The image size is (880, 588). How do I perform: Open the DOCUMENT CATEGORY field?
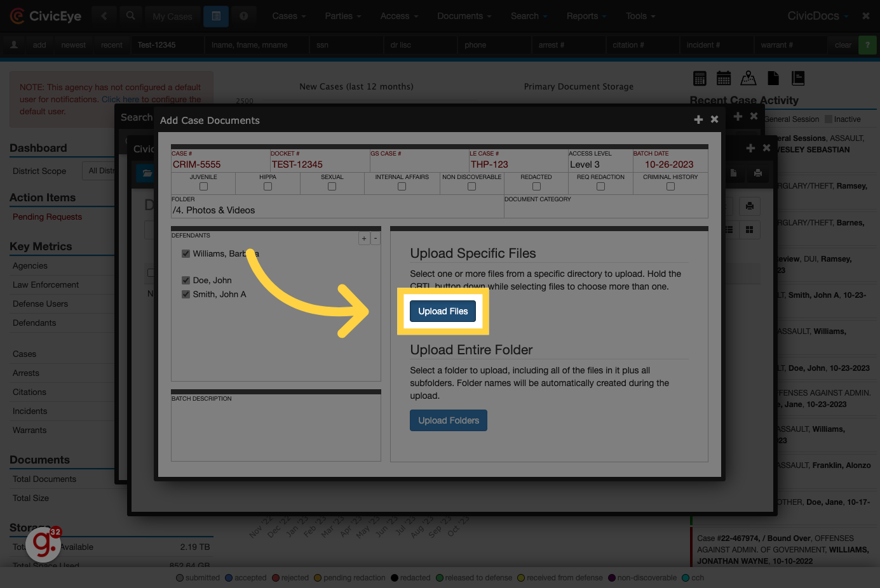[x=606, y=206]
